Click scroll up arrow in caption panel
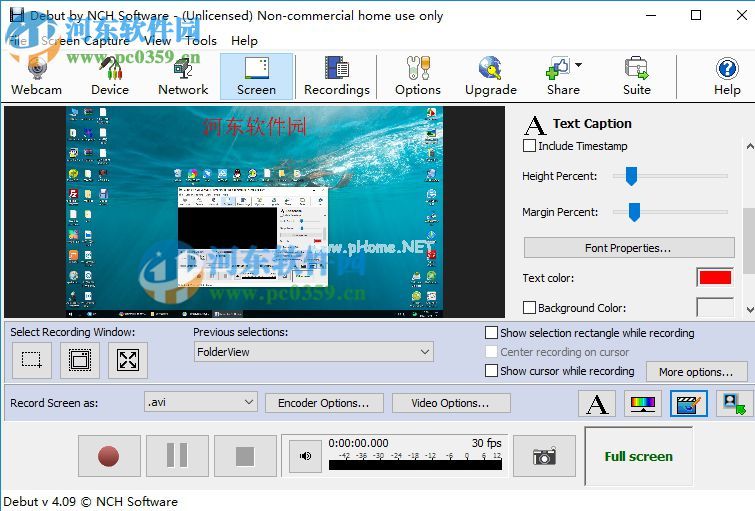This screenshot has height=511, width=755. 749,145
